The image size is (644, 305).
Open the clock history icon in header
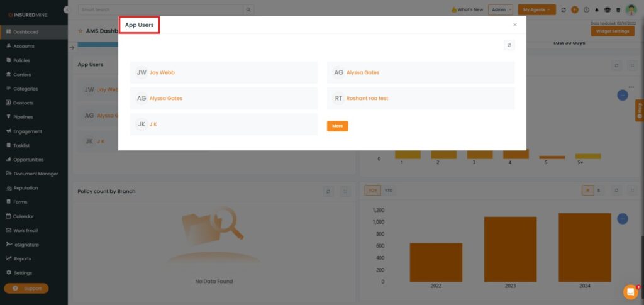(x=586, y=10)
